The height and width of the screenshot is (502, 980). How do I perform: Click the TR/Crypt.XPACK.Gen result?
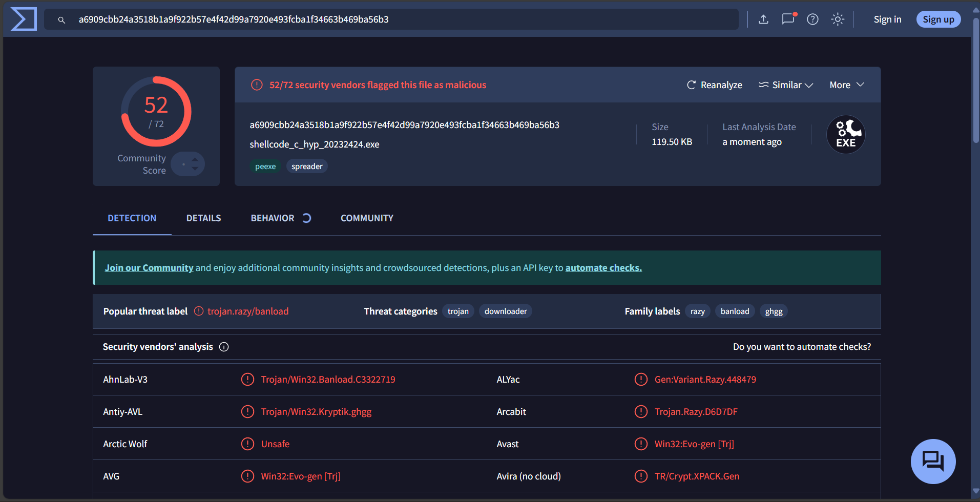pyautogui.click(x=697, y=476)
